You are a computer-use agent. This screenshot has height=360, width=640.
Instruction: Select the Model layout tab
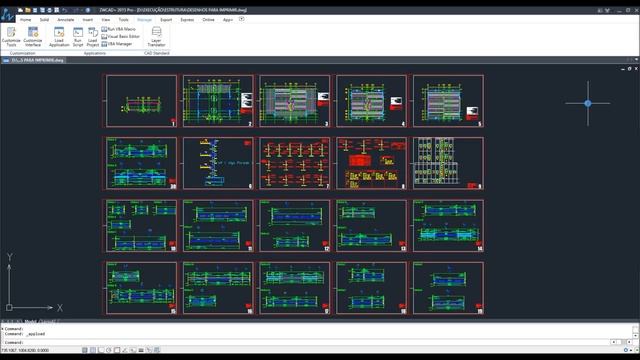(x=31, y=321)
